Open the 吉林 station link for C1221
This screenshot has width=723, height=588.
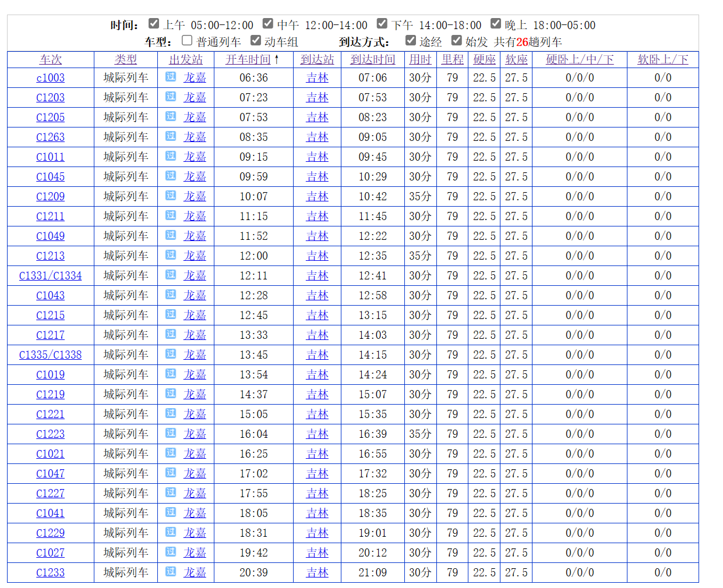(x=318, y=414)
